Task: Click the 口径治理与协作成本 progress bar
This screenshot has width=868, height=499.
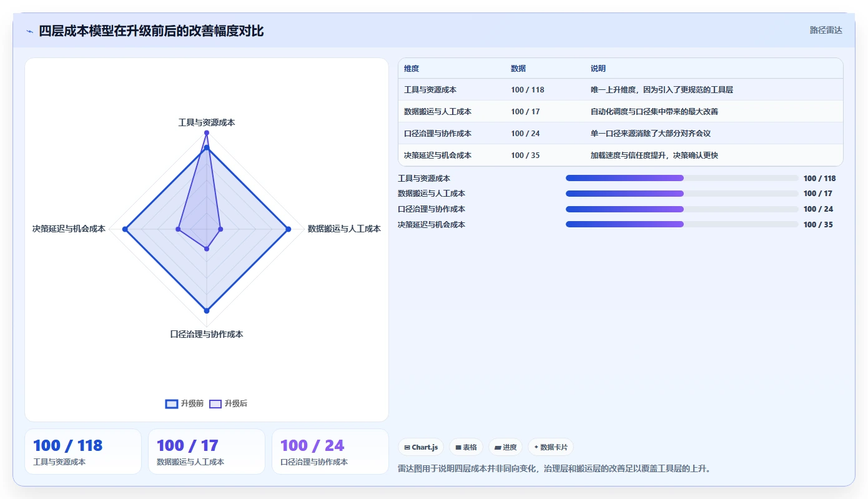Action: pos(682,209)
